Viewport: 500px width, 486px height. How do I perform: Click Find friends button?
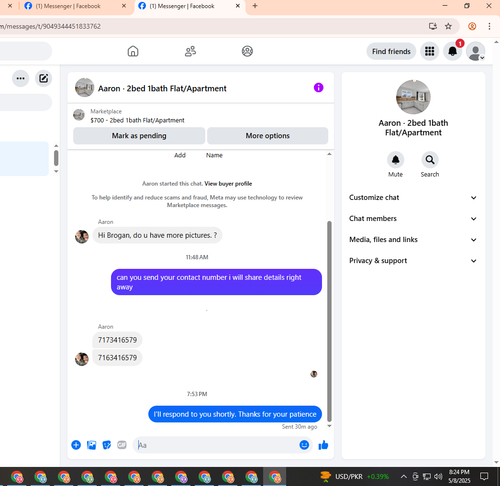pos(391,51)
